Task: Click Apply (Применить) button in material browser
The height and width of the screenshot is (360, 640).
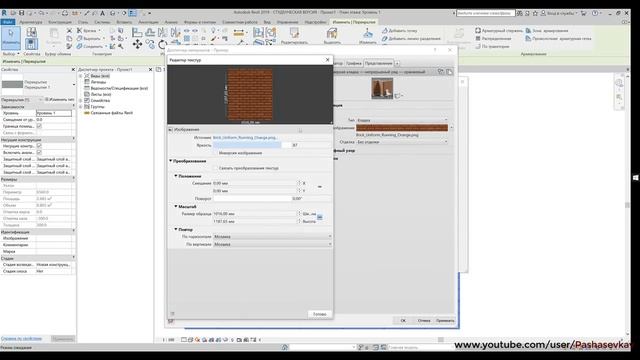Action: (445, 320)
